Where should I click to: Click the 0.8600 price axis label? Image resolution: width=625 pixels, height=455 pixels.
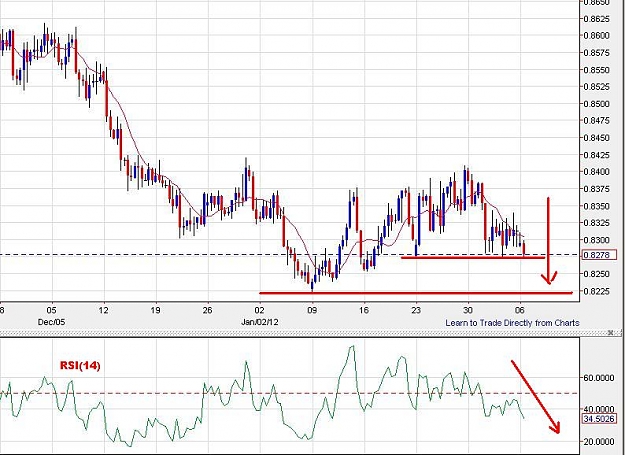coord(596,35)
